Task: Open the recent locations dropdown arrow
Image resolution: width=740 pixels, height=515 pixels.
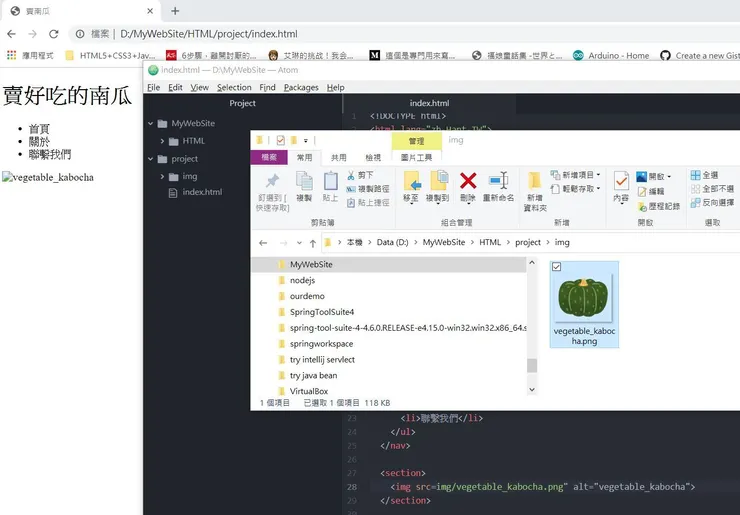Action: pos(299,243)
